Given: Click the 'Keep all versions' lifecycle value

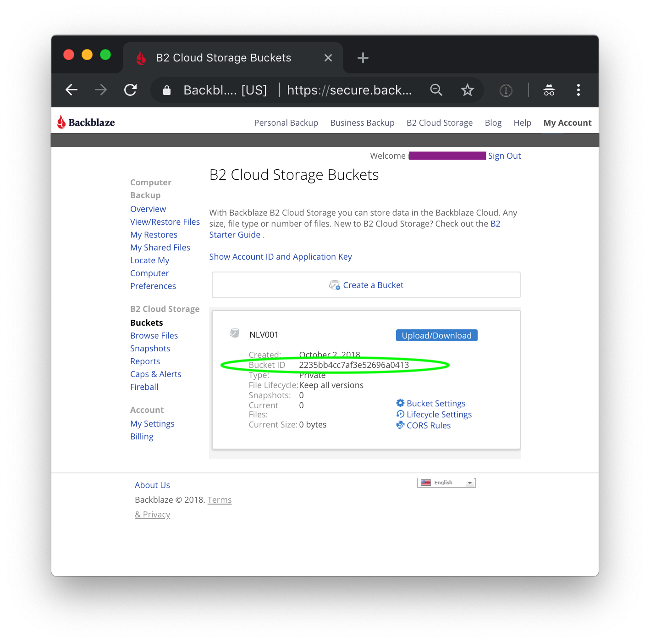Looking at the screenshot, I should [x=331, y=385].
